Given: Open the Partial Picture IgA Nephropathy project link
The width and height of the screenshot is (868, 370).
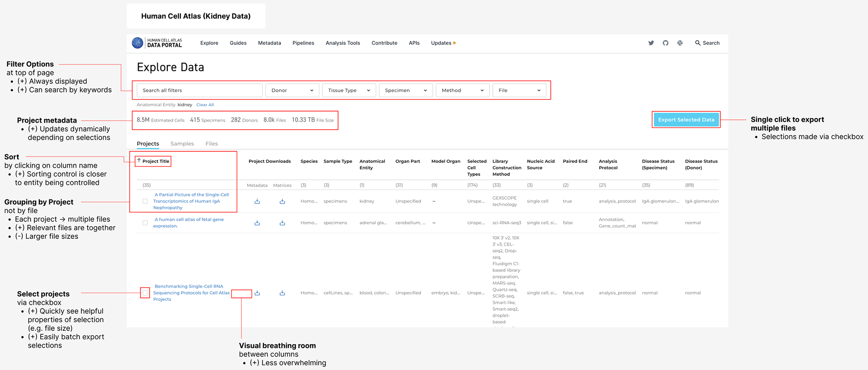Looking at the screenshot, I should (191, 201).
